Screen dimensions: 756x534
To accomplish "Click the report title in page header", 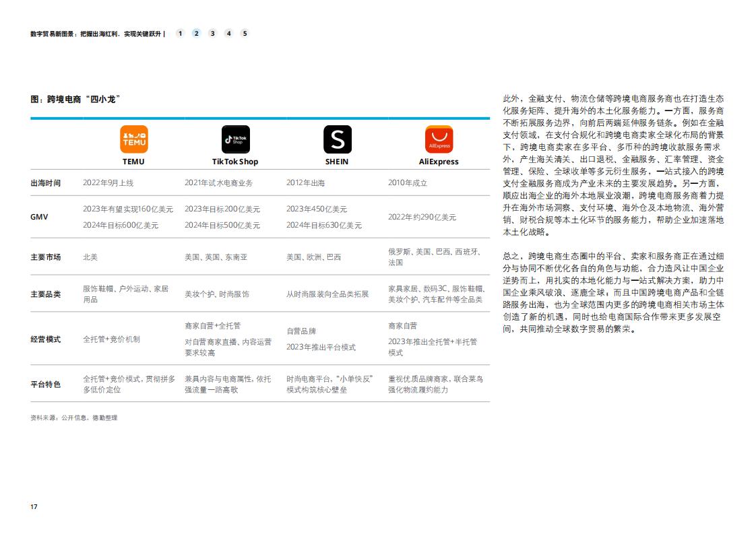I will pos(96,34).
